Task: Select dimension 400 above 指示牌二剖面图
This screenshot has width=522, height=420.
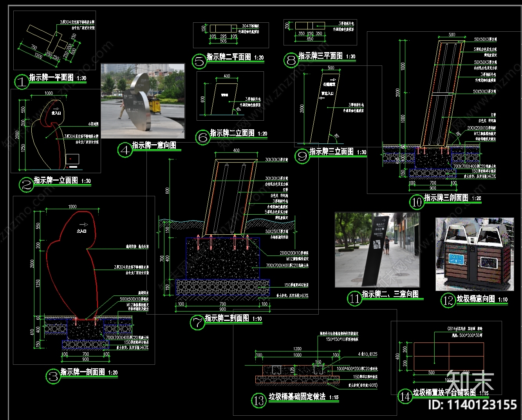Action: pos(236,150)
